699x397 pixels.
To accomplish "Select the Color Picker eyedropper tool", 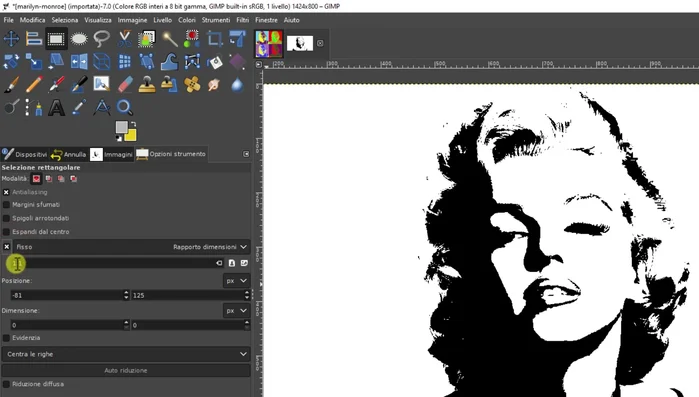I will [x=79, y=107].
